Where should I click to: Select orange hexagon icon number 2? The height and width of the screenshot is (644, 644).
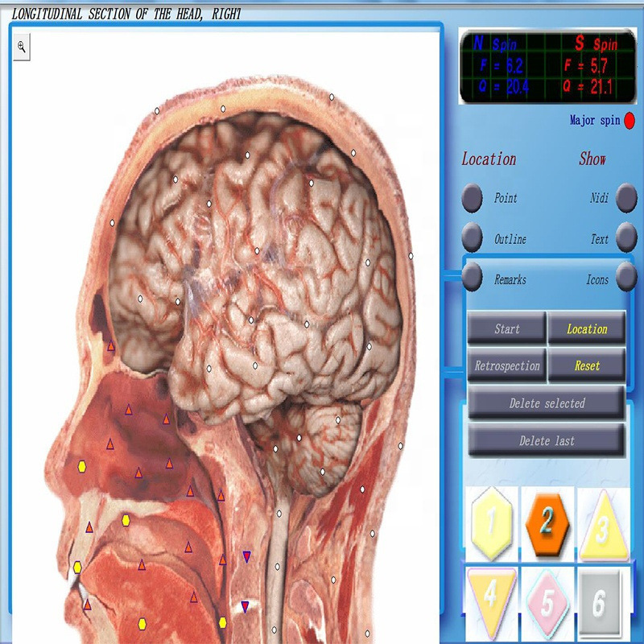(547, 525)
